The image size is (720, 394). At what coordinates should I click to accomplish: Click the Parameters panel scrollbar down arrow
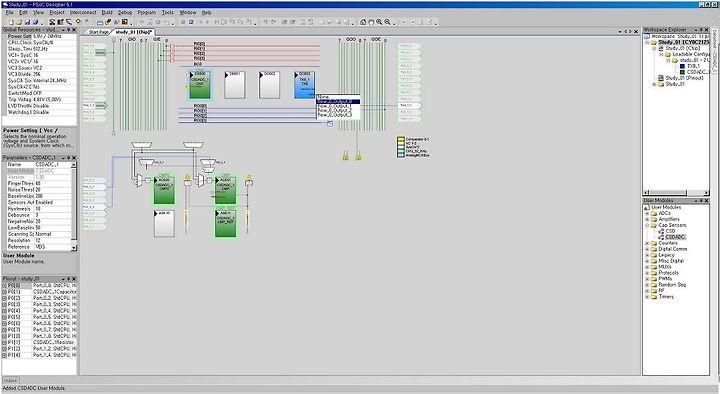[x=74, y=248]
